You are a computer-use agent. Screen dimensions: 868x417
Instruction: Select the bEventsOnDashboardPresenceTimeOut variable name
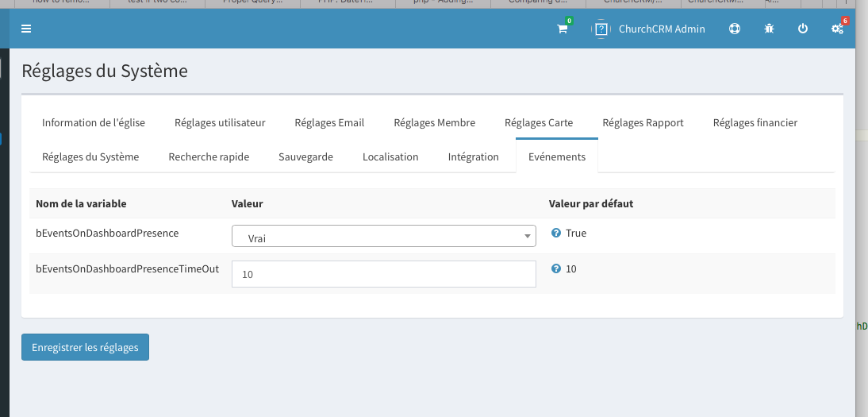pos(127,269)
